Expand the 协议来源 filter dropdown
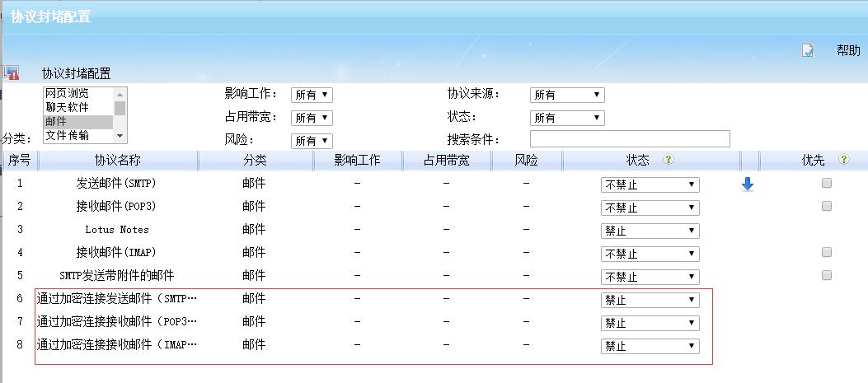The height and width of the screenshot is (383, 868). (x=568, y=95)
